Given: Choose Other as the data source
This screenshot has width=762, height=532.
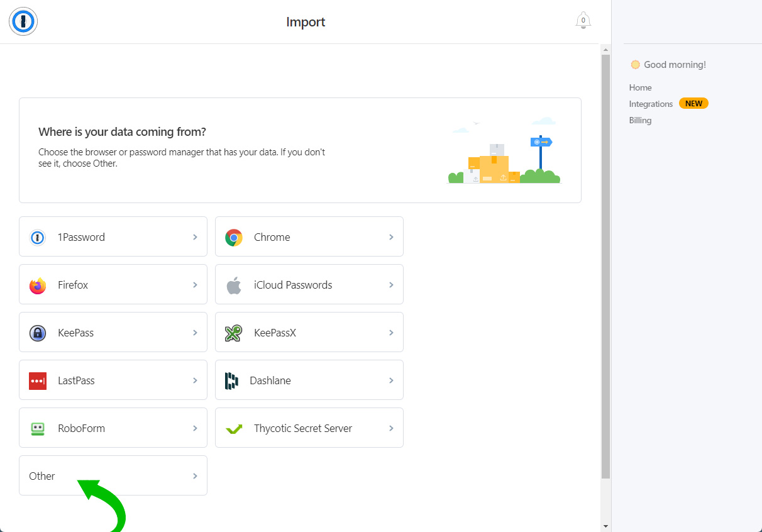Looking at the screenshot, I should 42,476.
